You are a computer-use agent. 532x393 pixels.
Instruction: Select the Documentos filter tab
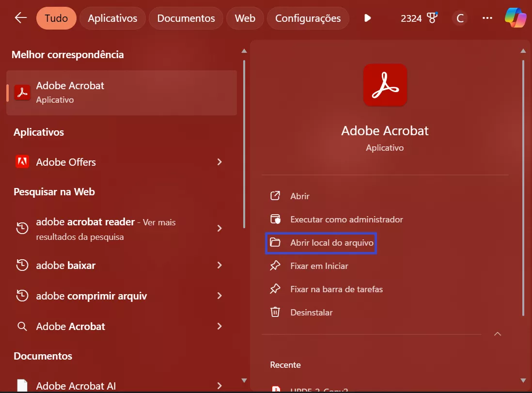click(186, 18)
